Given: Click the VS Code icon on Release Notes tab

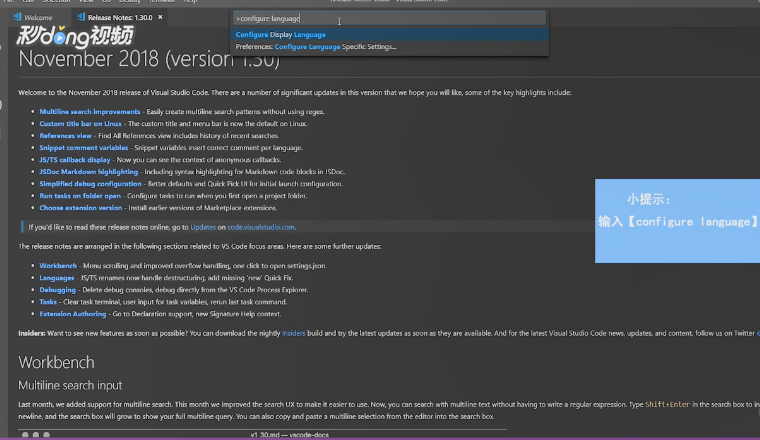Looking at the screenshot, I should pos(81,17).
